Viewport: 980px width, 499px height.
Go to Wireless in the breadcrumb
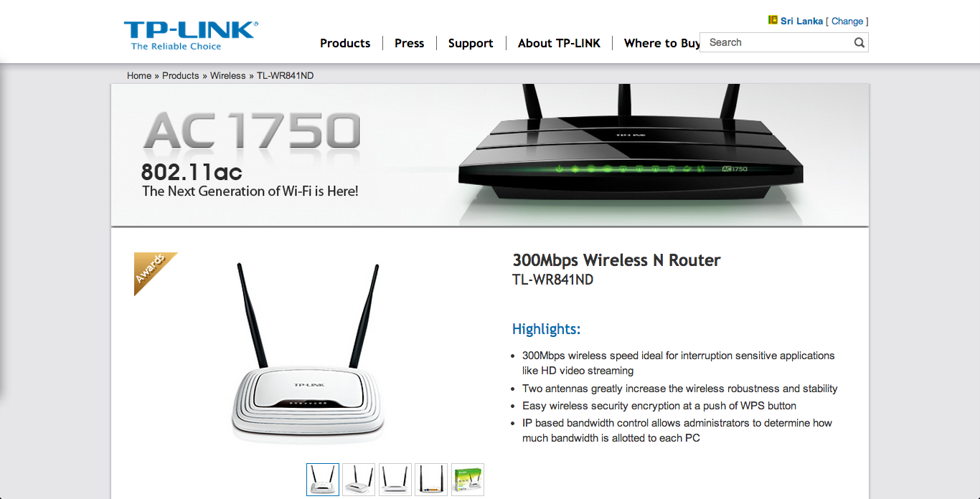tap(228, 75)
